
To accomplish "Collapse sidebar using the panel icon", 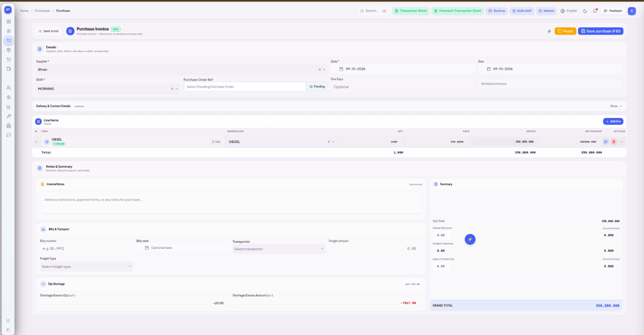I will (8, 330).
